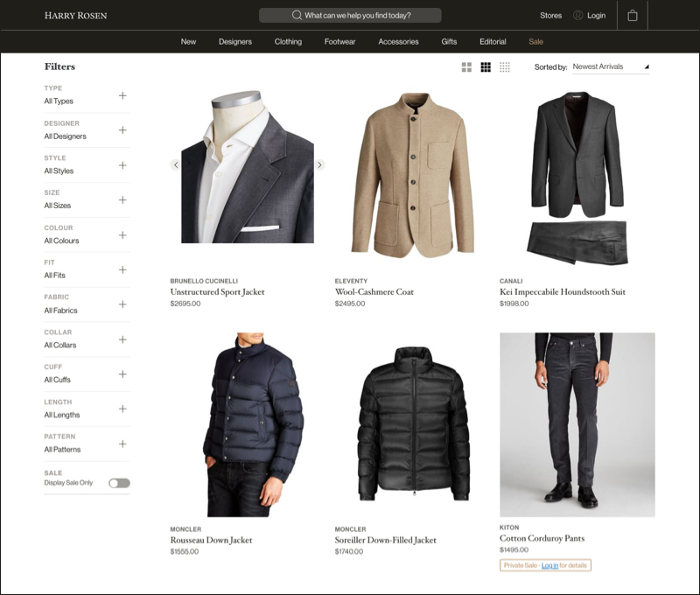This screenshot has width=700, height=595.
Task: Open the Editorial menu
Action: pos(493,41)
